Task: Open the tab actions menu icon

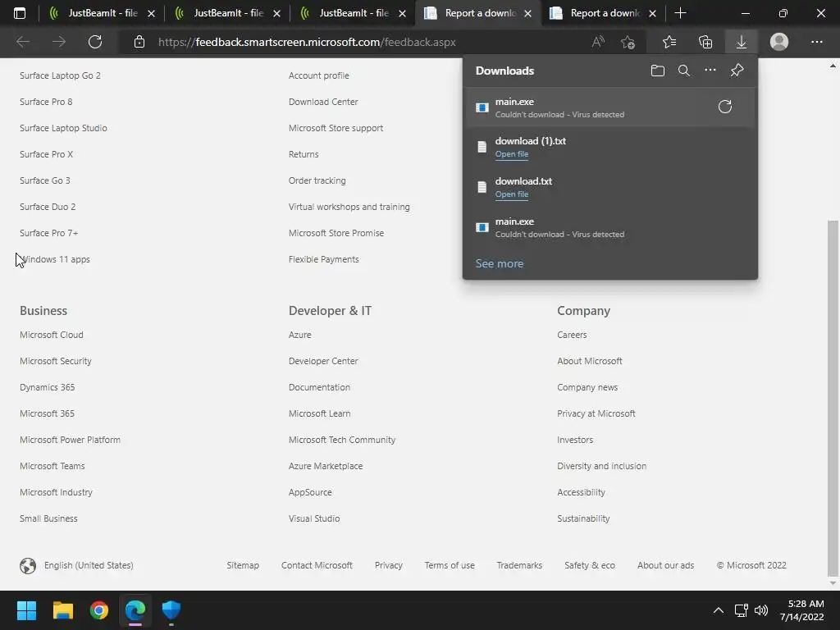Action: pyautogui.click(x=20, y=13)
